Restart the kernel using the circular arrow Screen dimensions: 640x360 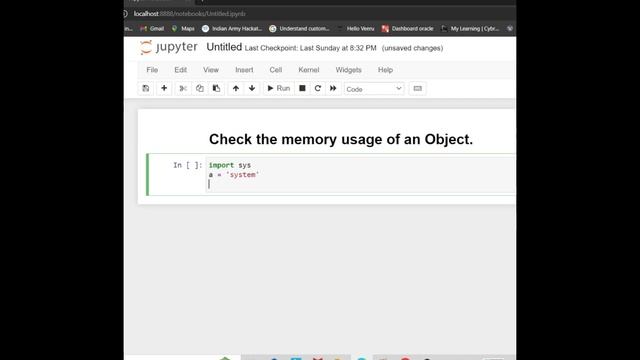point(318,89)
